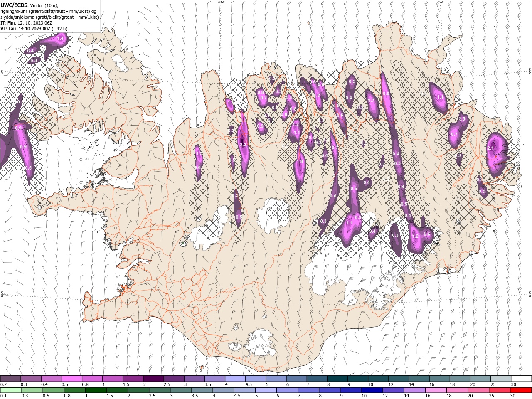Viewport: 532px width, 399px height.
Task: Click the 2.3 snowfall value on the map
Action: tap(243, 145)
